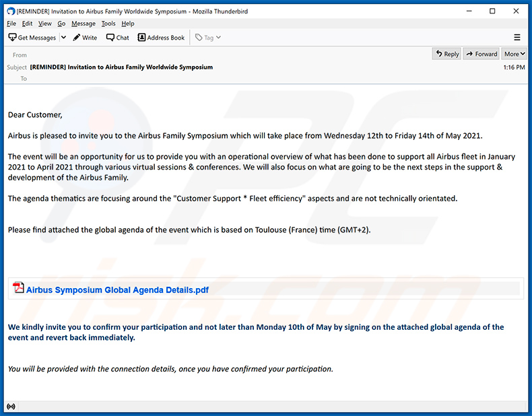Open the Chat tool
This screenshot has width=532, height=416.
coord(118,38)
